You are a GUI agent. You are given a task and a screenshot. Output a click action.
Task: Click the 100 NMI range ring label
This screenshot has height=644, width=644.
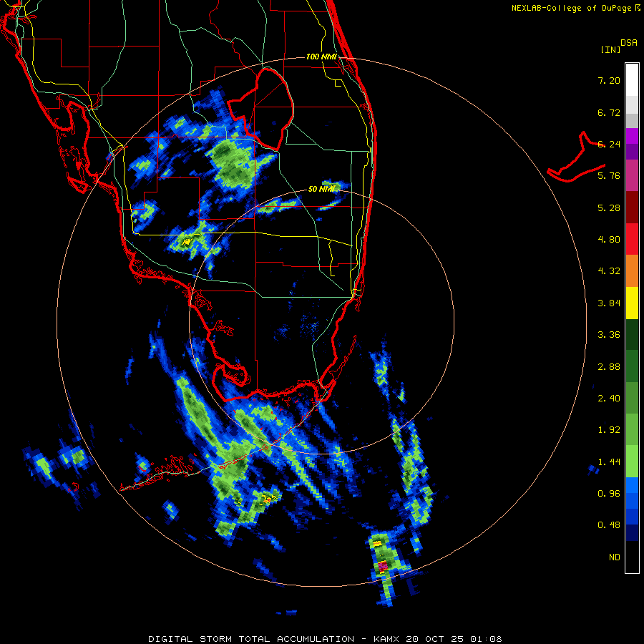pos(321,57)
